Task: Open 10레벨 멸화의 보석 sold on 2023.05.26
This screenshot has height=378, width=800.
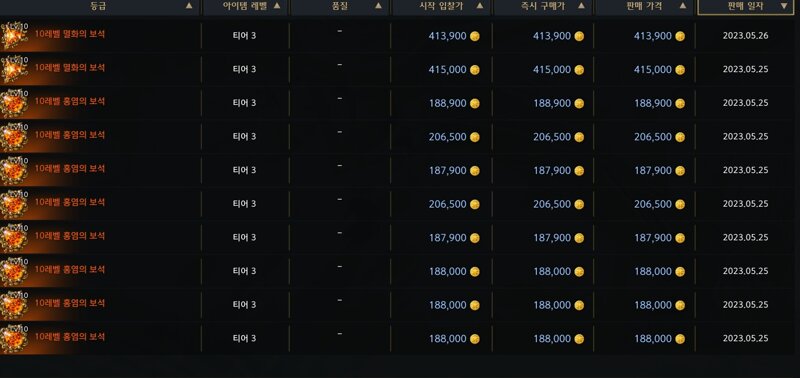Action: [70, 34]
